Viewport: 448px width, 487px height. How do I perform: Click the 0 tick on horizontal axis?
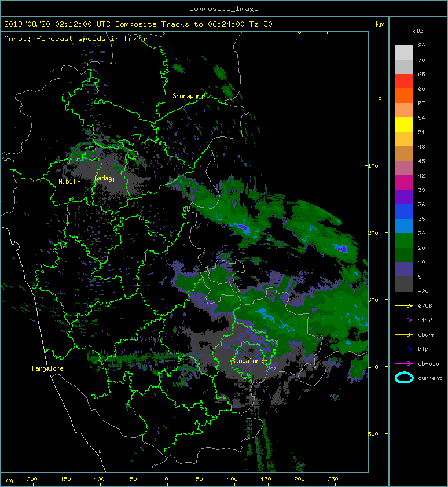pyautogui.click(x=166, y=479)
